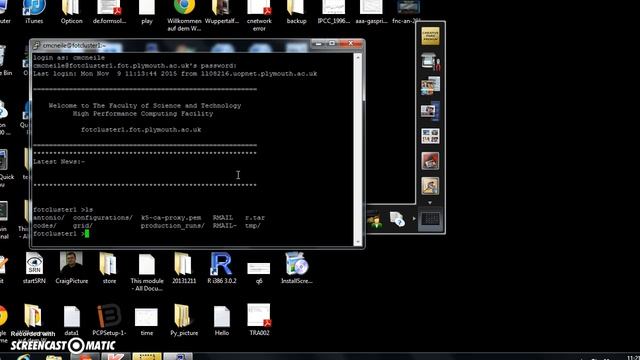Minimize the PuTTY terminal window
The image size is (640, 360).
tap(319, 43)
